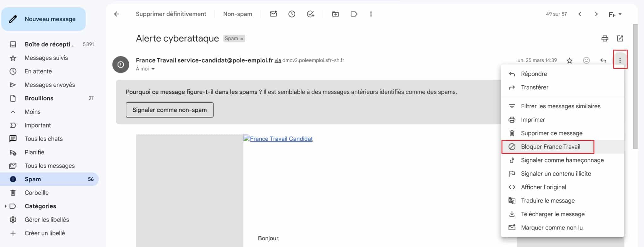Choose Télécharger le message
This screenshot has height=247, width=644.
click(x=562, y=215)
